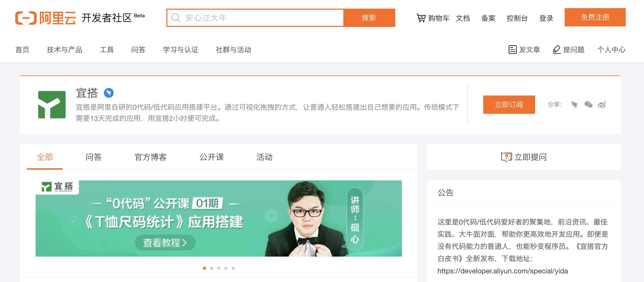
Task: Click the 提问题 pencil icon
Action: 557,50
